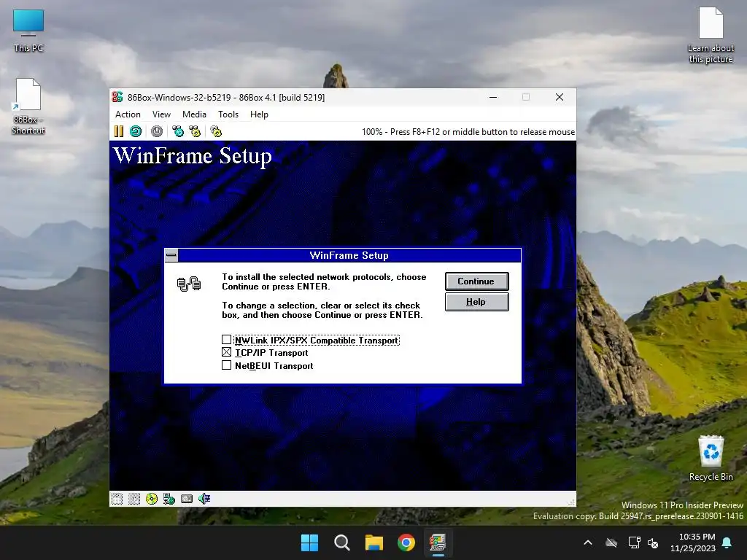Click the 86Box taskbar icon
Viewport: 747px width, 560px height.
point(438,542)
